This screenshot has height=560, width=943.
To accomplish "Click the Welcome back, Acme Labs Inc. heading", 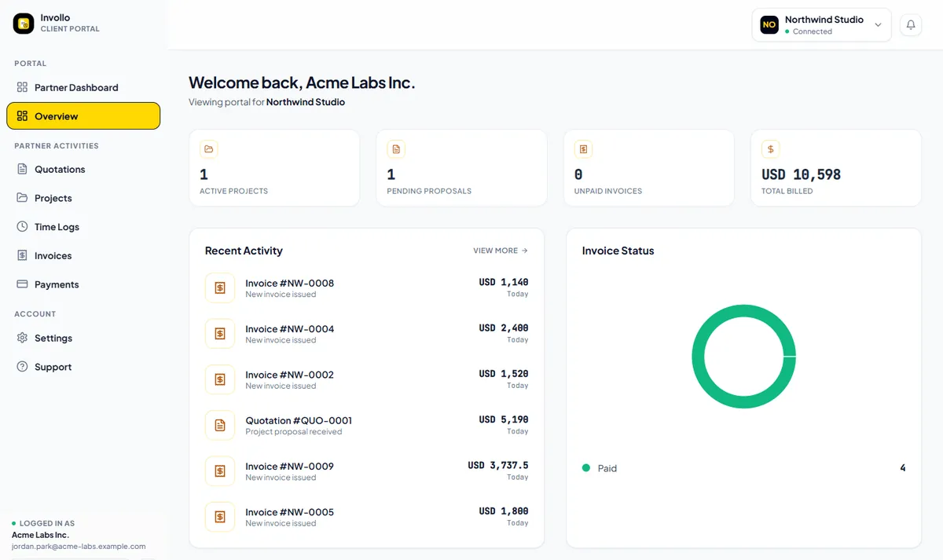I will point(302,82).
